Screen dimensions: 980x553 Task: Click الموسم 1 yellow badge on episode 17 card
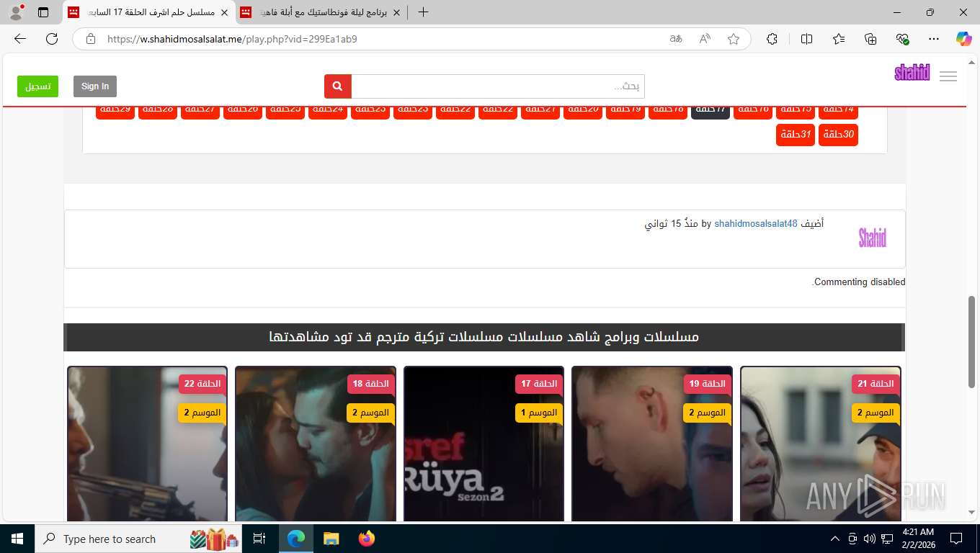click(539, 413)
